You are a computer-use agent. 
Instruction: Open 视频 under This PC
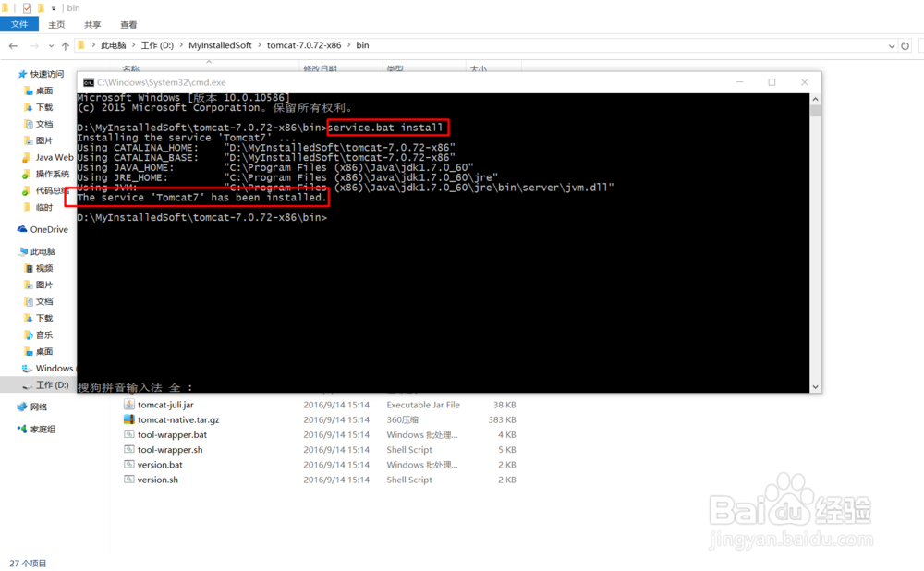coord(44,269)
